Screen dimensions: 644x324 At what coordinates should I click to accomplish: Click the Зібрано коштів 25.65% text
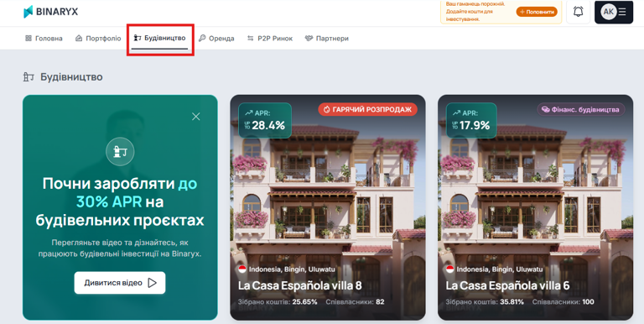coord(278,302)
